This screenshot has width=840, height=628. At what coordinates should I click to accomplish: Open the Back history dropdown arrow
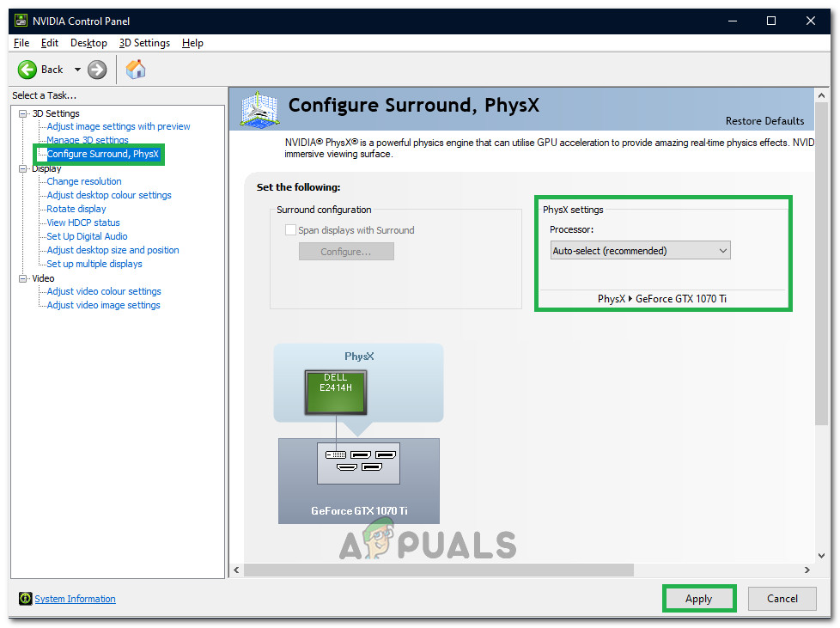tap(77, 70)
